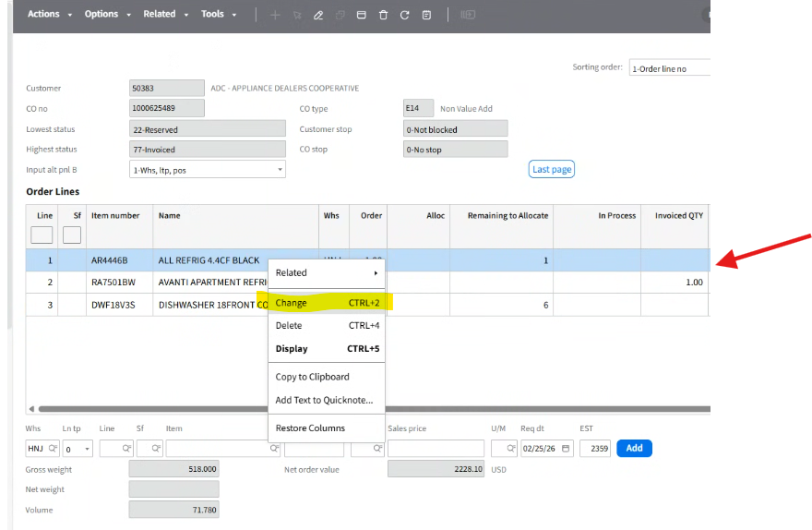Click the Sf column filter box
This screenshot has width=812, height=530.
(x=72, y=235)
